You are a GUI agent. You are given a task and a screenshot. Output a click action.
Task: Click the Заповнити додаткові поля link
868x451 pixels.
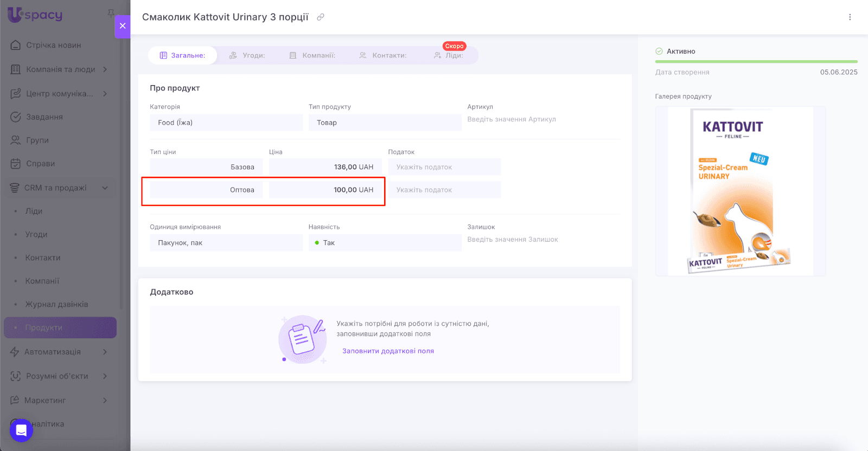click(388, 351)
